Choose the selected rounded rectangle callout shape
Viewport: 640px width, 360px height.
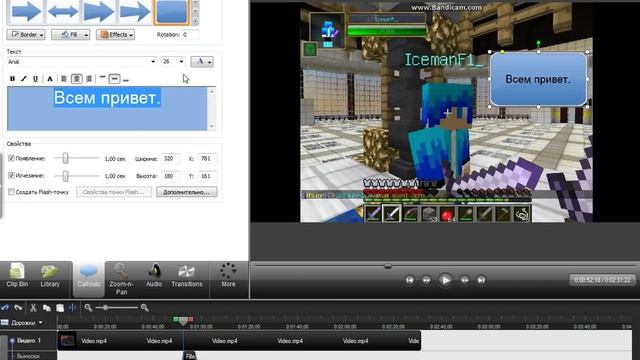[x=172, y=11]
